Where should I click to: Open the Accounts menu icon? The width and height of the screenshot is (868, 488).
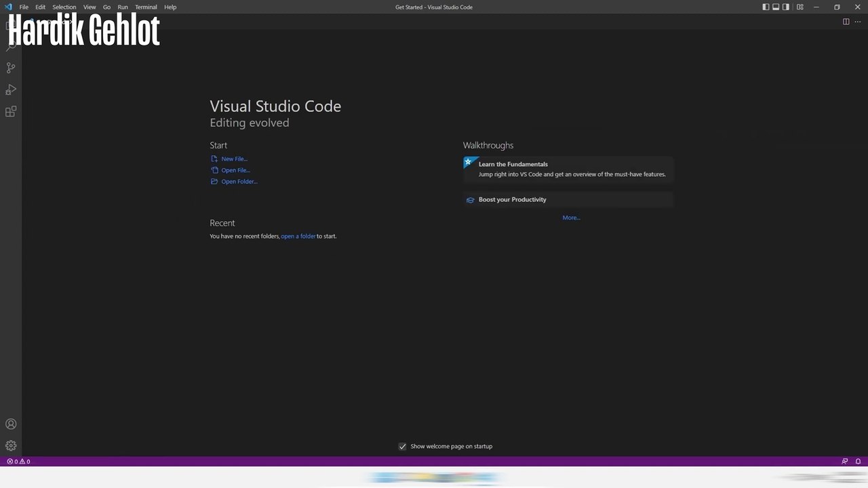11,424
